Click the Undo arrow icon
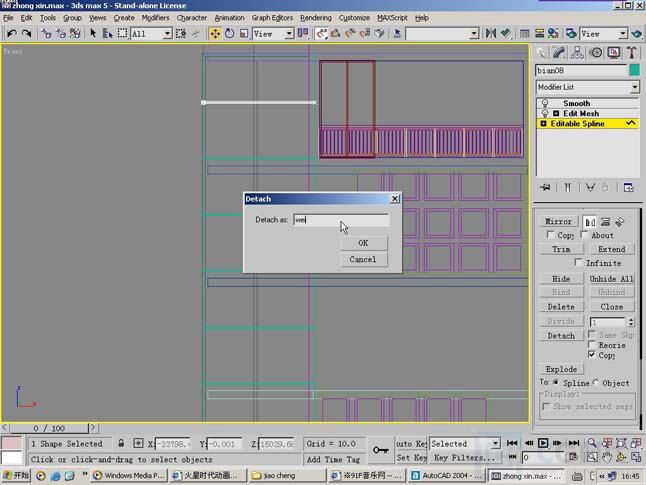 pyautogui.click(x=12, y=33)
